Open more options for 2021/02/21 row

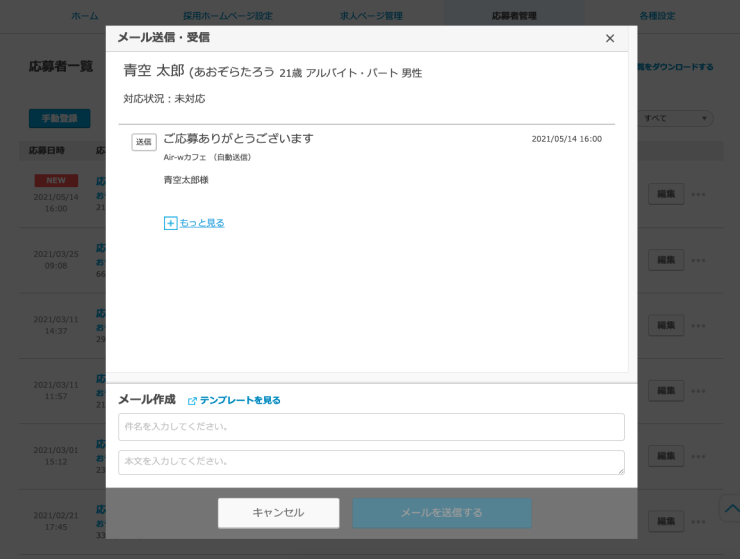[x=698, y=521]
